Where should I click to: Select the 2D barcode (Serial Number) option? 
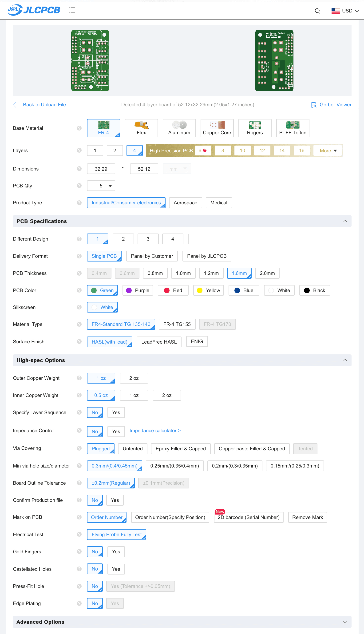click(249, 517)
